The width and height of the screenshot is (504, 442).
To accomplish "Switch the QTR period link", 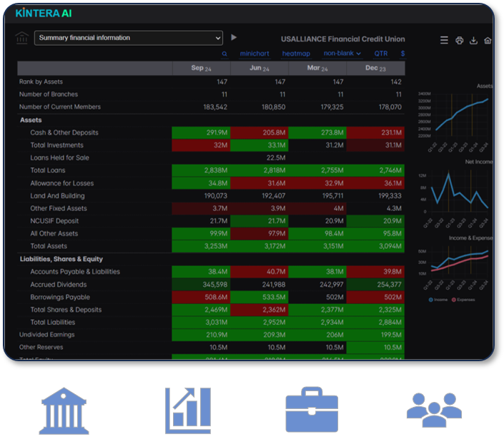I will pos(380,54).
